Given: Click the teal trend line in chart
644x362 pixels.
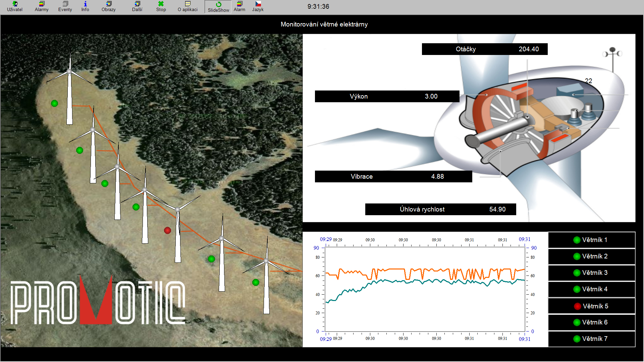Looking at the screenshot, I should pyautogui.click(x=396, y=281).
